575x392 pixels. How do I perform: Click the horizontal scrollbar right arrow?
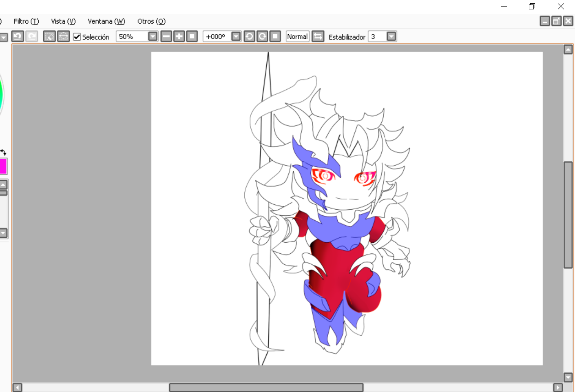558,387
